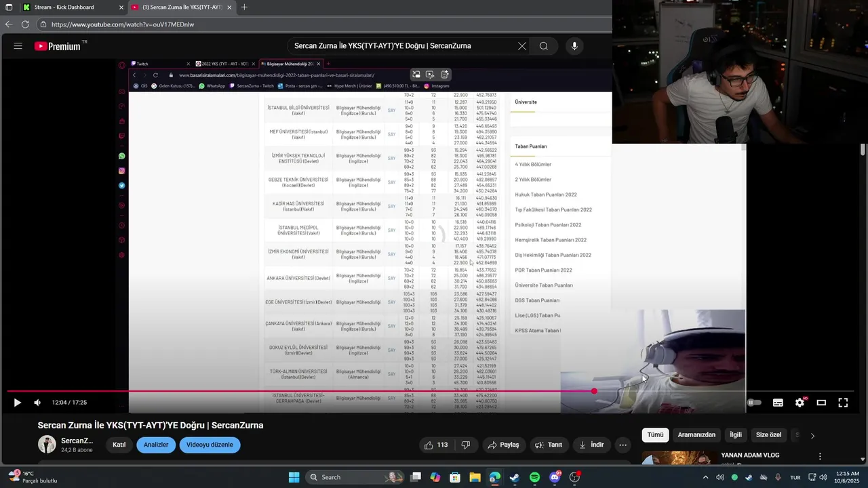Play the paused video
868x488 pixels.
coord(17,403)
